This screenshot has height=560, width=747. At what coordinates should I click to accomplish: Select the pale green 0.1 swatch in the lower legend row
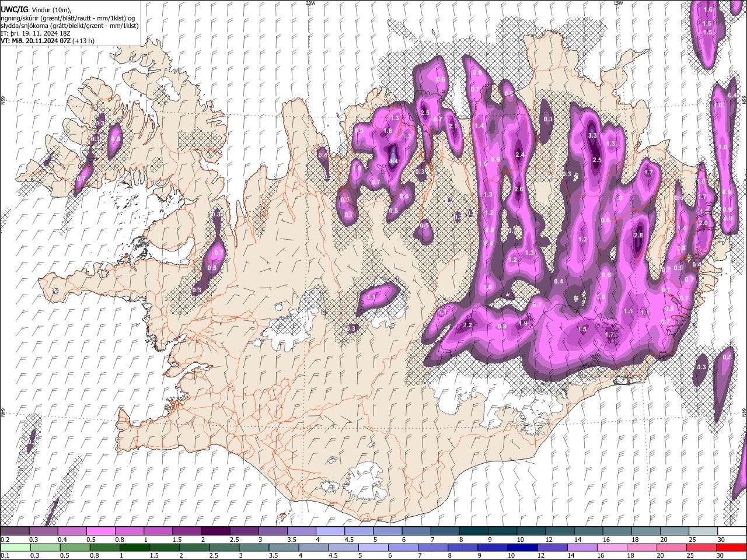point(15,547)
